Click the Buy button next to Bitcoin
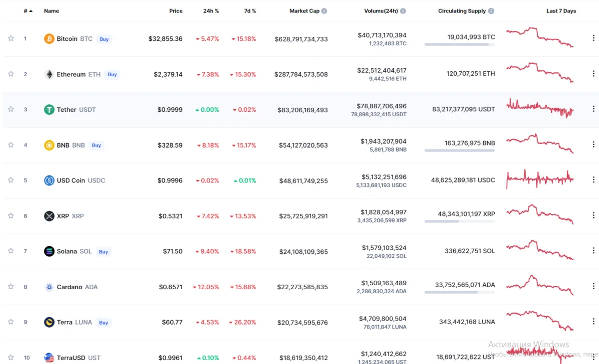This screenshot has width=599, height=364. [x=104, y=39]
